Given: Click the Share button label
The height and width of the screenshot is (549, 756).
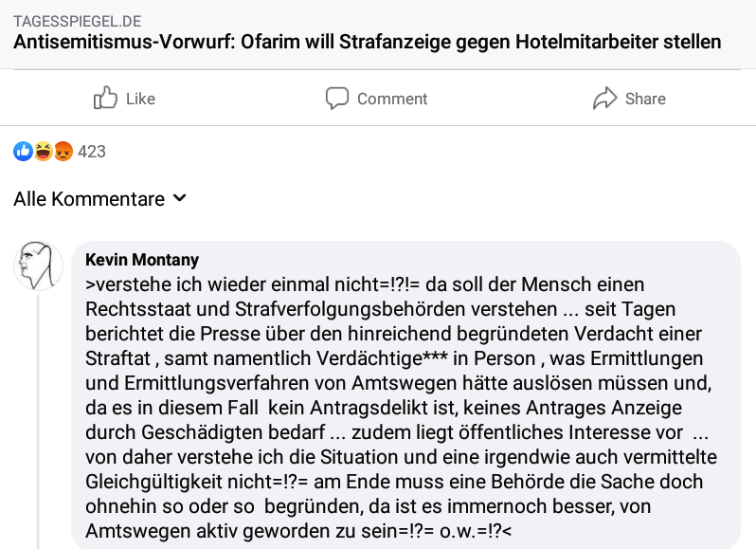Looking at the screenshot, I should pos(645,99).
